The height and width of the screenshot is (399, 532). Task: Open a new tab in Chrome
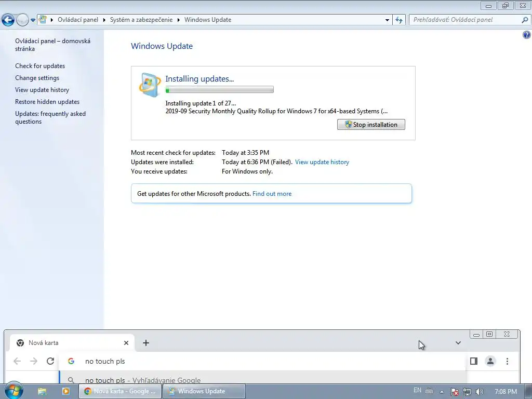click(x=146, y=343)
